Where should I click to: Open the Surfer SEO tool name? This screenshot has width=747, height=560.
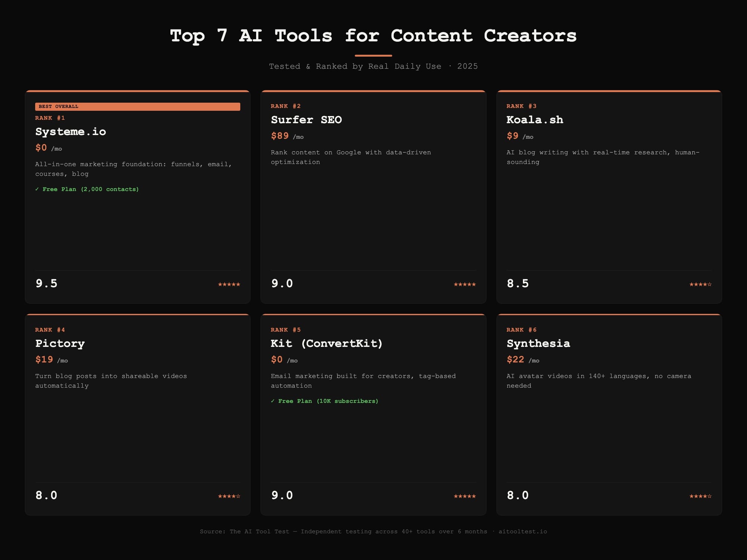[x=306, y=120]
